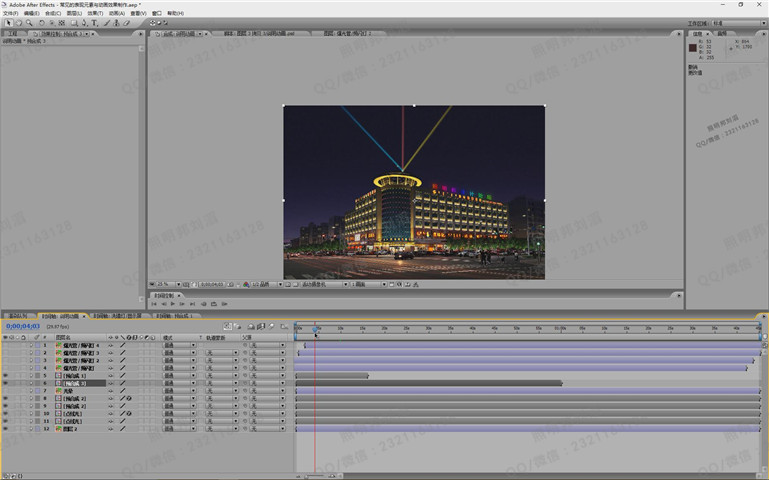Image resolution: width=769 pixels, height=480 pixels.
Task: Click the shy layers icon in timeline header
Action: (x=251, y=326)
